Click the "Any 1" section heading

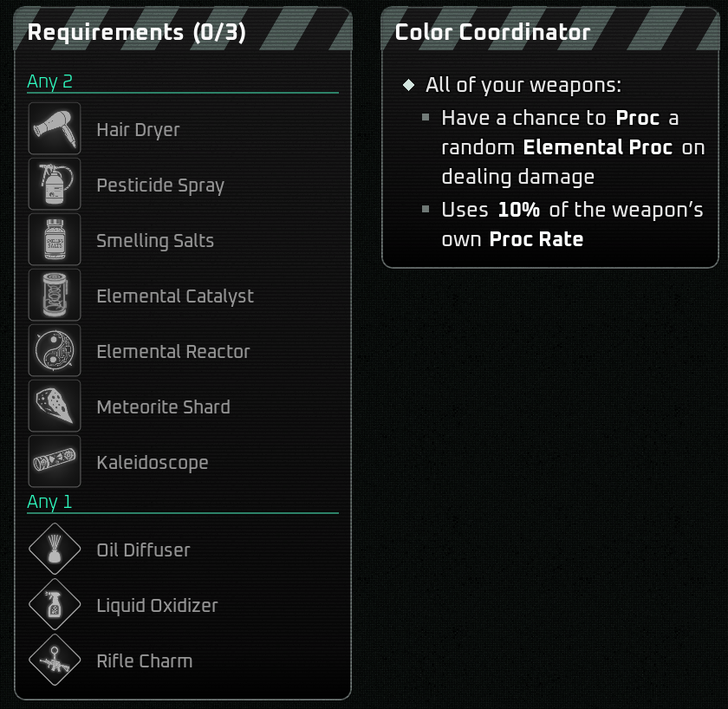[x=49, y=502]
